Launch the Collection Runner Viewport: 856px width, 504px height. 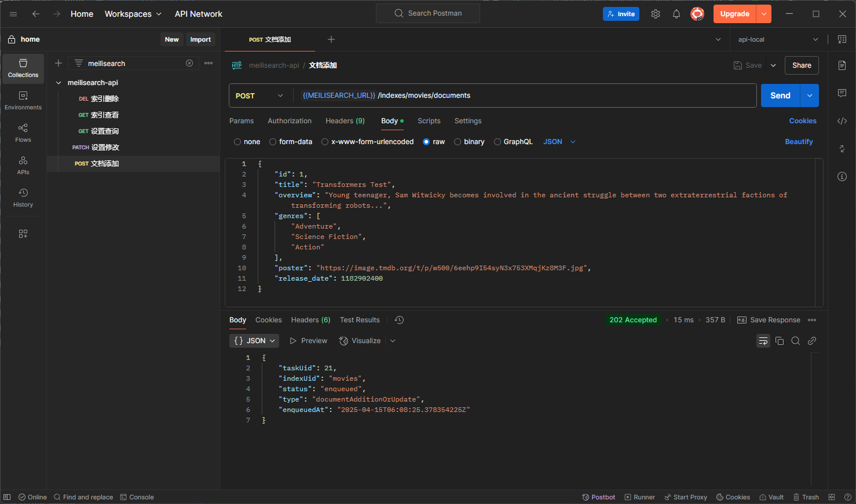pos(639,497)
